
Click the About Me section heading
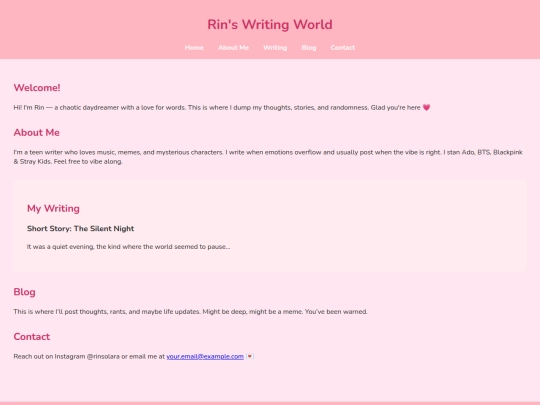[37, 132]
